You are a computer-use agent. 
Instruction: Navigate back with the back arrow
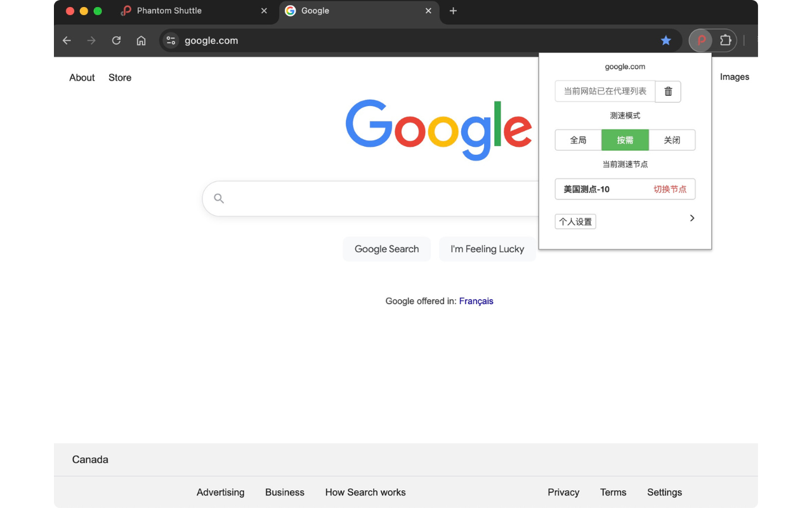click(67, 40)
